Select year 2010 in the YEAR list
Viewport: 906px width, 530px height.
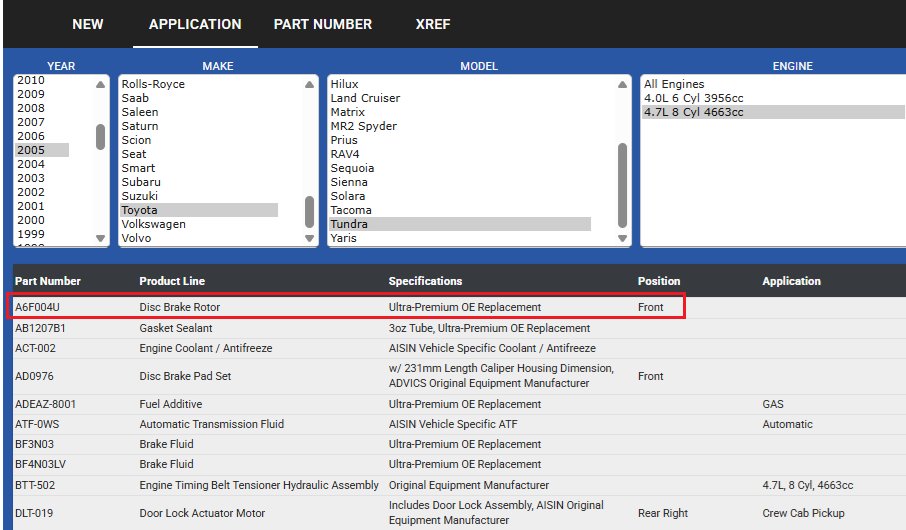coord(31,80)
